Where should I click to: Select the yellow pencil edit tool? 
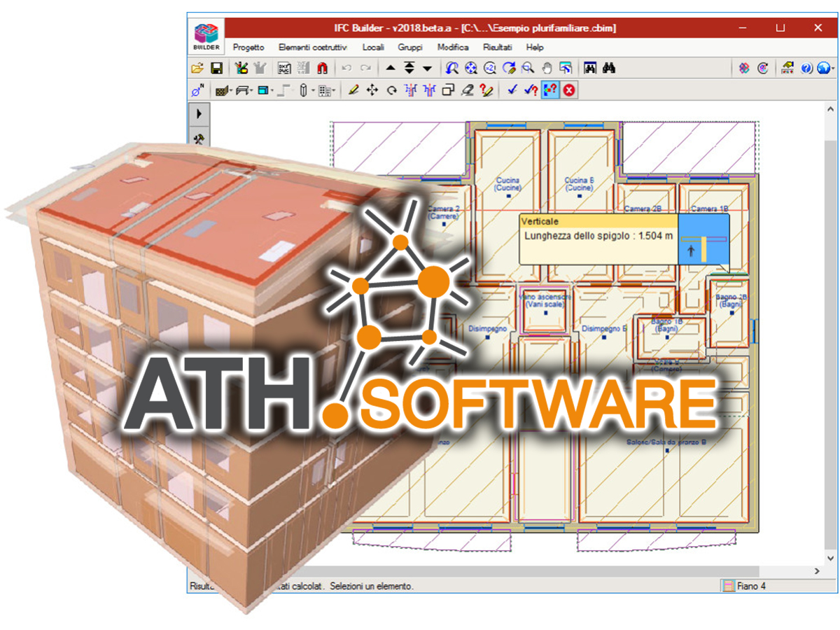pos(353,90)
